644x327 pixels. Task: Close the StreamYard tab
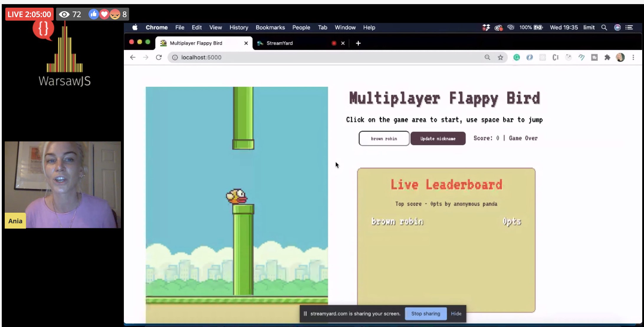[x=343, y=43]
